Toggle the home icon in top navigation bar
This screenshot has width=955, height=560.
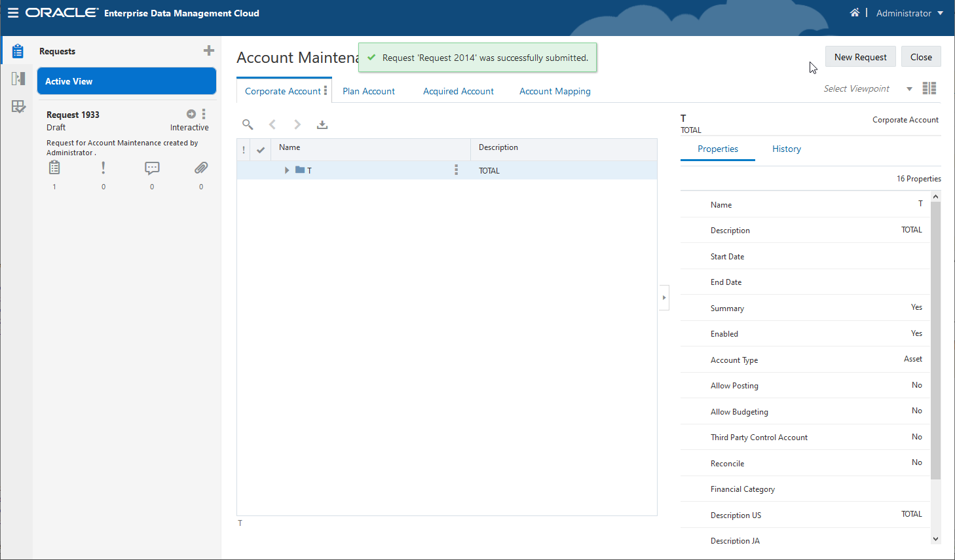pyautogui.click(x=855, y=12)
